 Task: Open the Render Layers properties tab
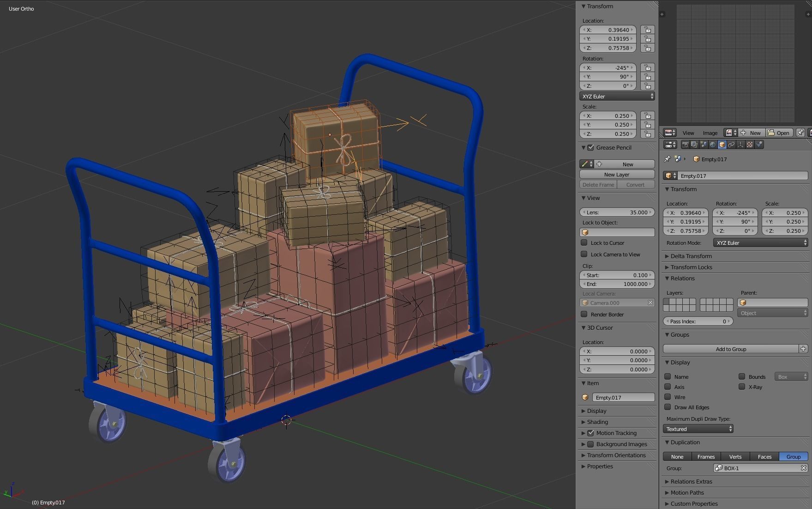tap(694, 145)
